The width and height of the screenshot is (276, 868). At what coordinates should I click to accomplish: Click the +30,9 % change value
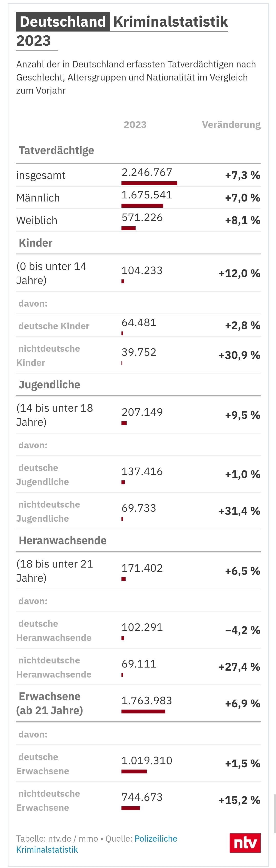(x=239, y=355)
